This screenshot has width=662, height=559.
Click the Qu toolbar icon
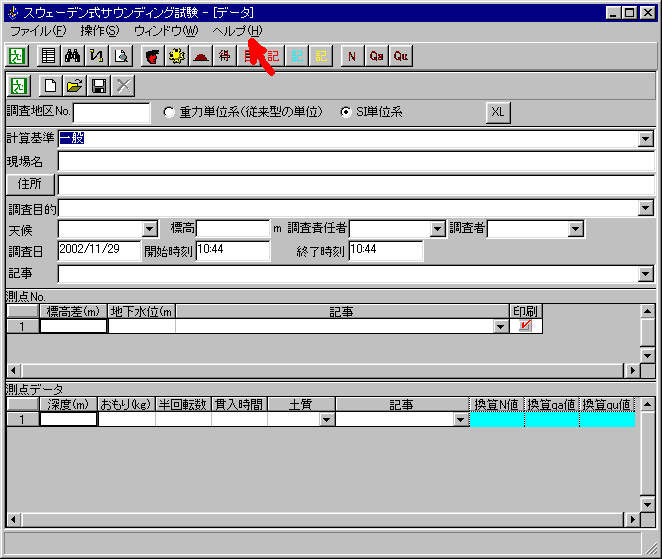click(x=400, y=56)
